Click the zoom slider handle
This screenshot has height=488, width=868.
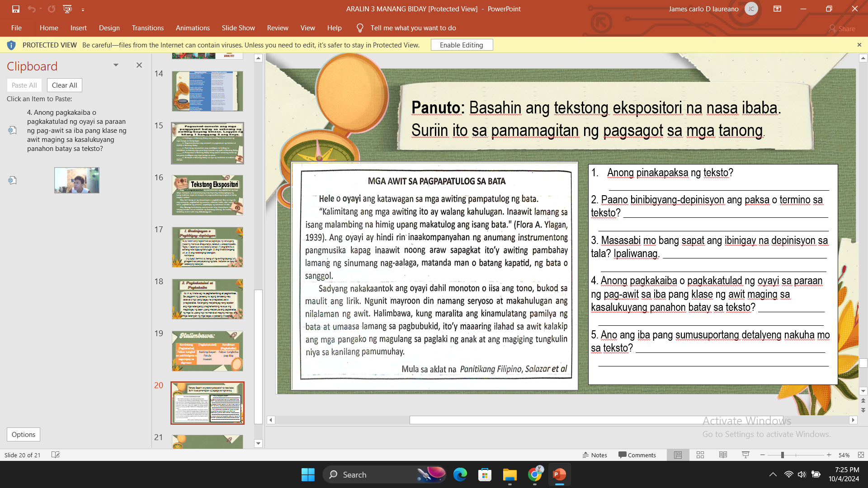click(x=782, y=455)
